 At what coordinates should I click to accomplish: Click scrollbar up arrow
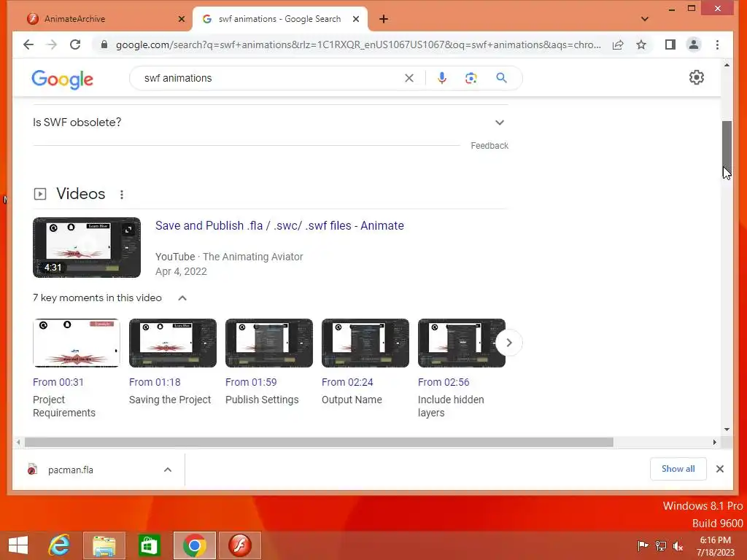tap(727, 65)
